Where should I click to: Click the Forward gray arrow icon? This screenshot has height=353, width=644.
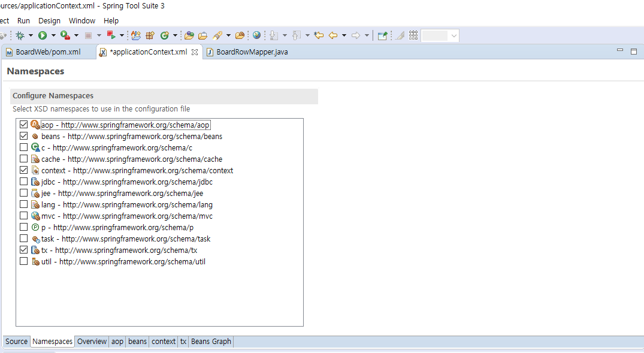click(x=356, y=36)
